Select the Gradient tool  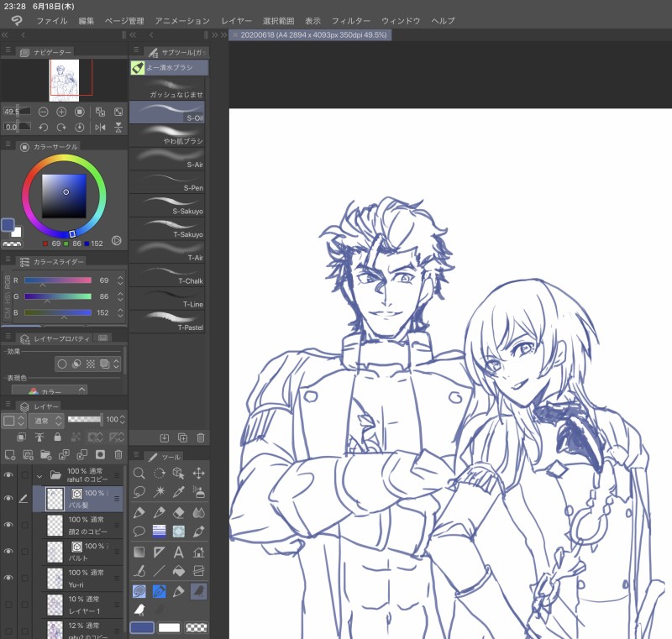(139, 552)
